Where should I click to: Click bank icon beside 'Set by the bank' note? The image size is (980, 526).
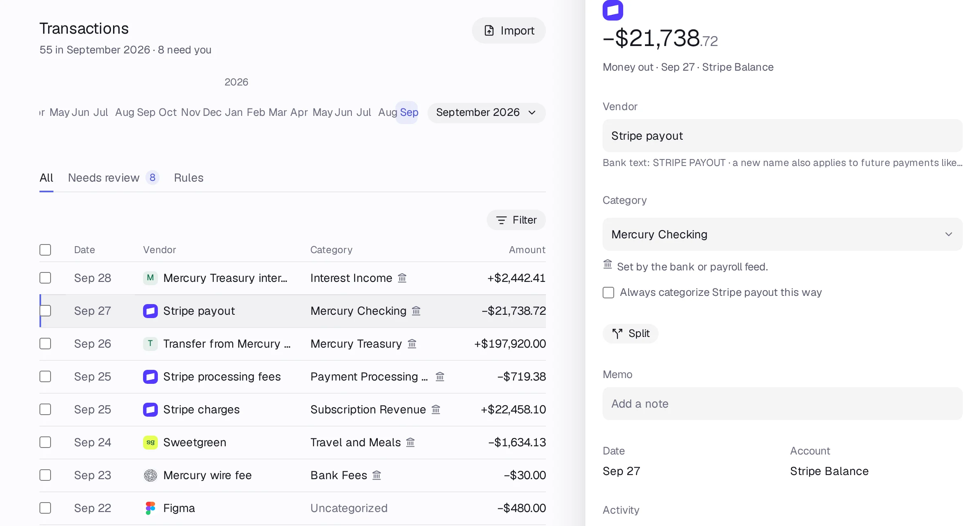(x=608, y=264)
